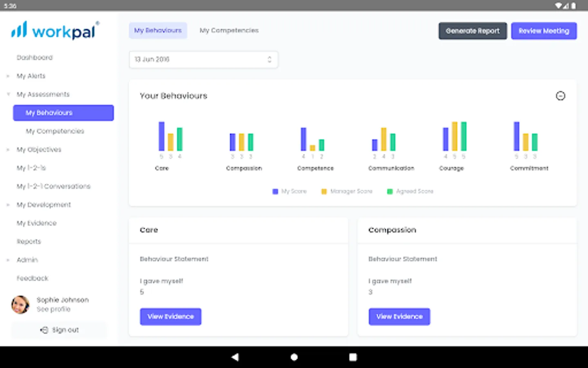Click the sign out arrow icon
This screenshot has width=588, height=368.
coord(44,330)
